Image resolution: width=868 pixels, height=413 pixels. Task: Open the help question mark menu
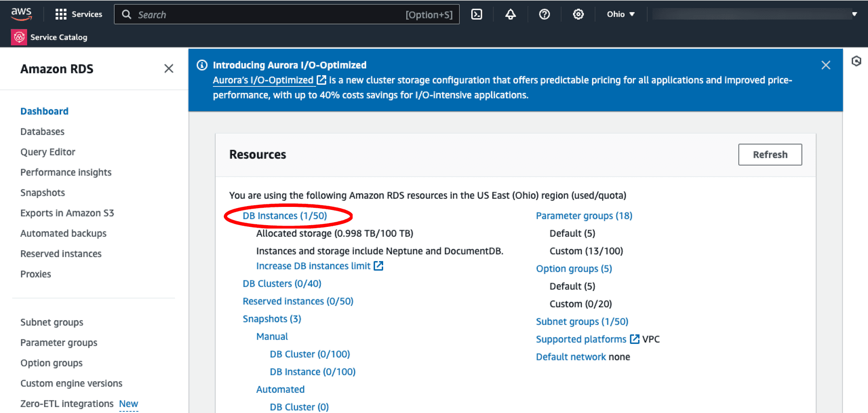(545, 14)
